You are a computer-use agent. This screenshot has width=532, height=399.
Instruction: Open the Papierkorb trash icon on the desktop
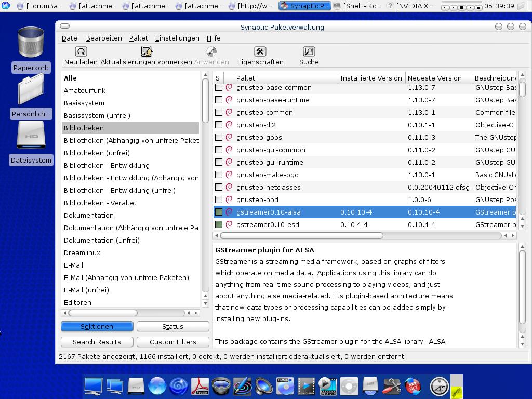click(x=31, y=43)
